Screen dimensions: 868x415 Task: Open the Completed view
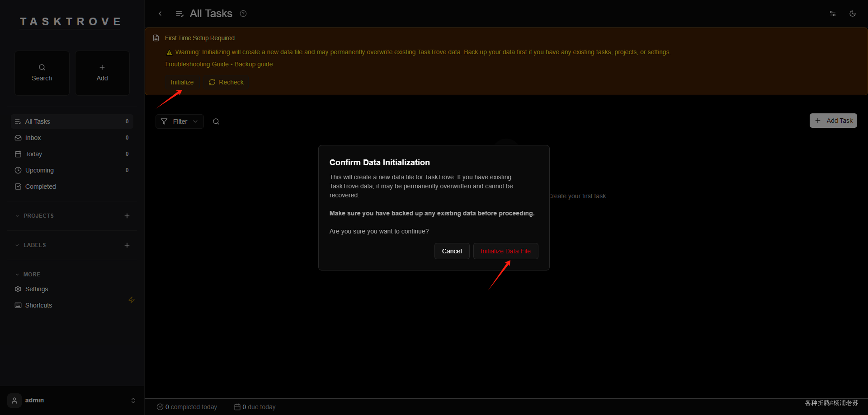coord(72,187)
